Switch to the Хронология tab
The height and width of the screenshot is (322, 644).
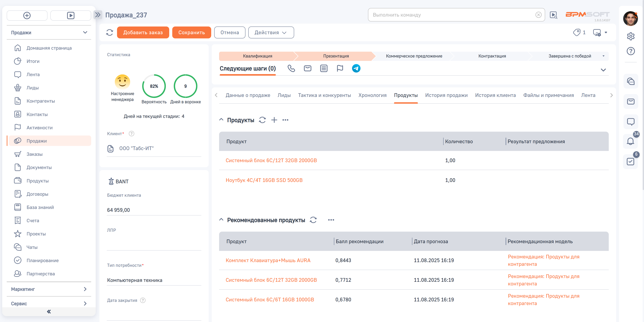(372, 95)
